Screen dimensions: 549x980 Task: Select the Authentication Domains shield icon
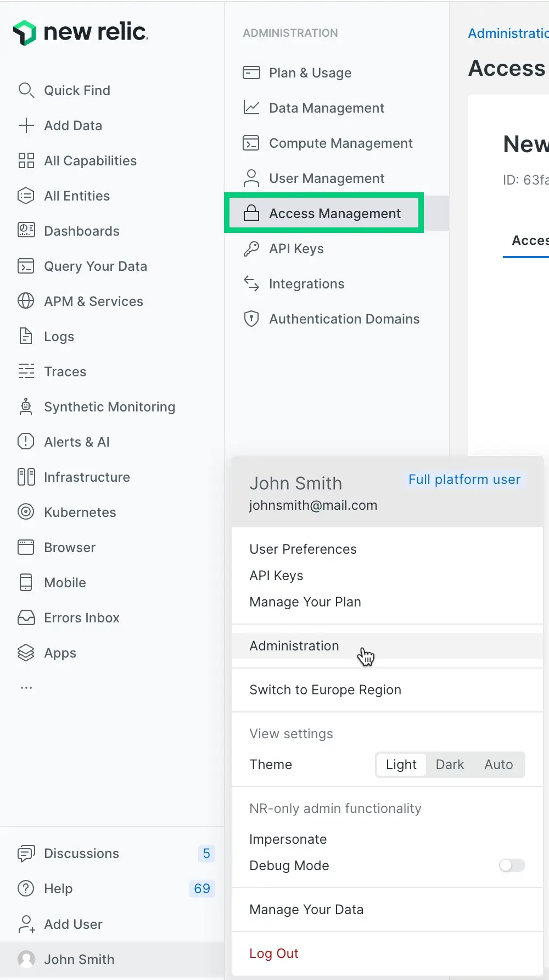coord(251,319)
